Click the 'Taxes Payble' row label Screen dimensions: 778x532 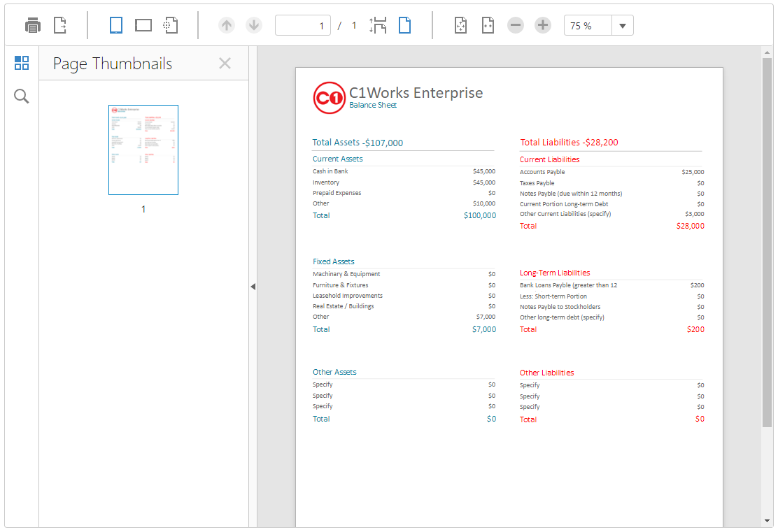click(537, 183)
